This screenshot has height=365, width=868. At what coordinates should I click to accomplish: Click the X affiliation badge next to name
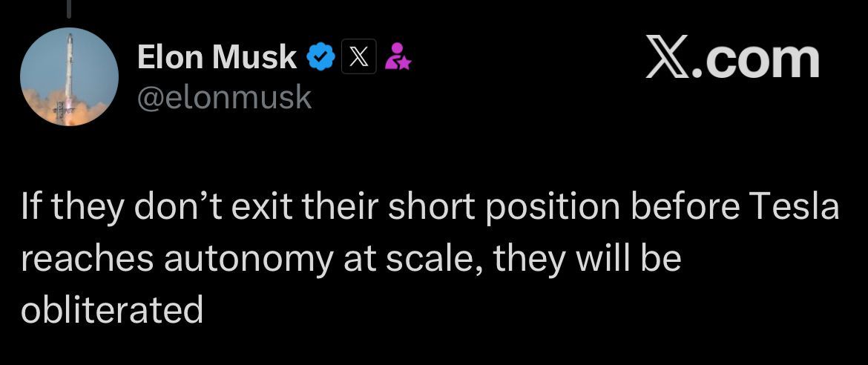coord(359,56)
